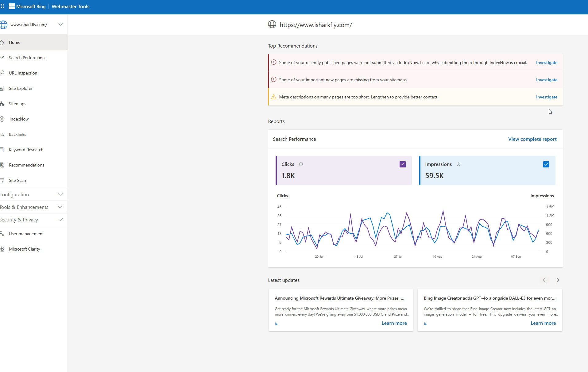Click the Site Explorer icon
The height and width of the screenshot is (372, 588).
2,88
